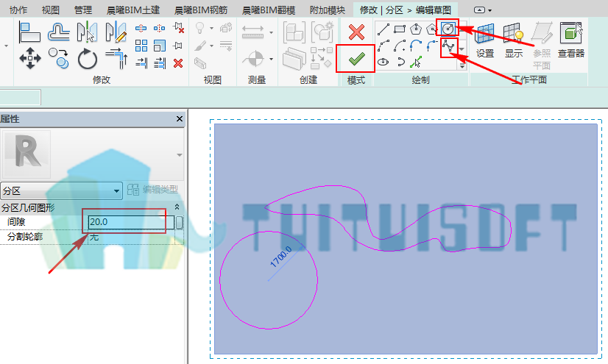Select the Ellipse draw tool
Screen dimensions: 608x364
(x=383, y=62)
